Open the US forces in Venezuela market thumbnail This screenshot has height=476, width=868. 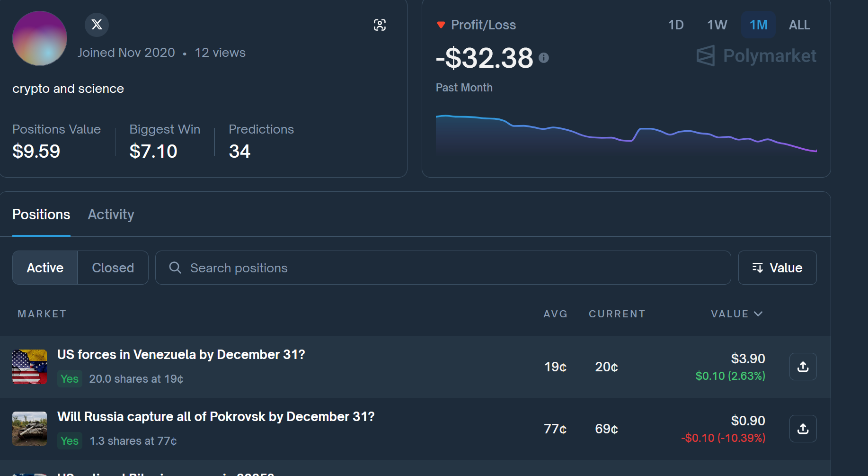[x=29, y=367]
